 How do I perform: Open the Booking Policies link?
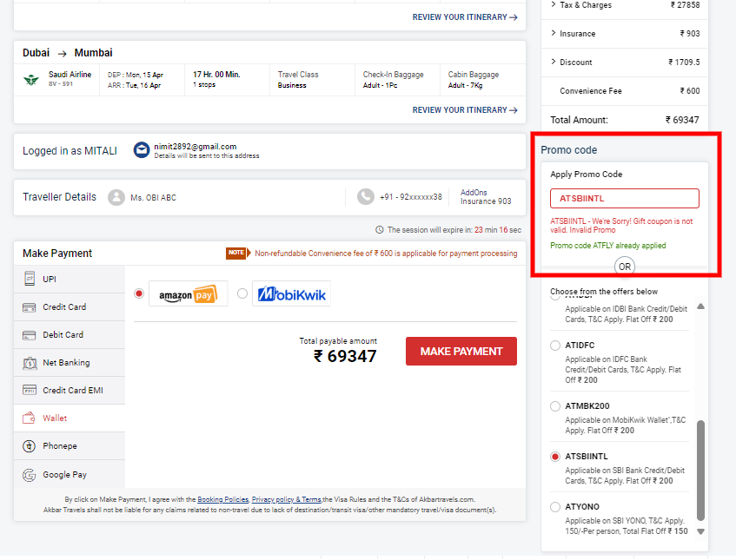[223, 500]
